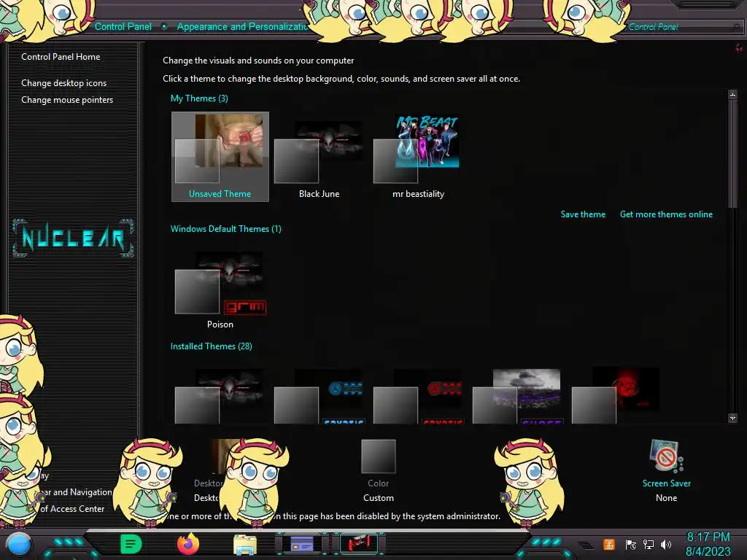The height and width of the screenshot is (560, 747).
Task: Click the Save theme link
Action: click(x=583, y=214)
